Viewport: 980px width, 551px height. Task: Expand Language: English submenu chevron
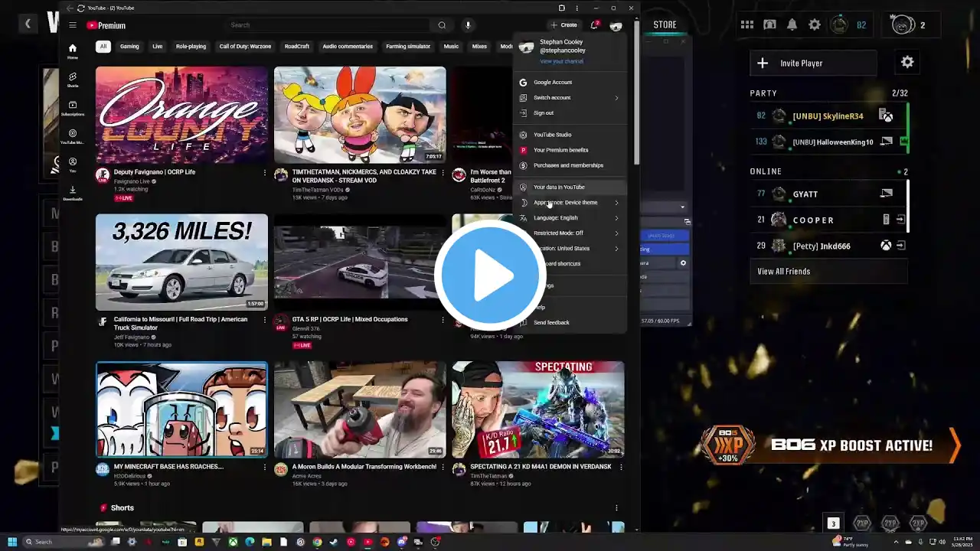(616, 218)
